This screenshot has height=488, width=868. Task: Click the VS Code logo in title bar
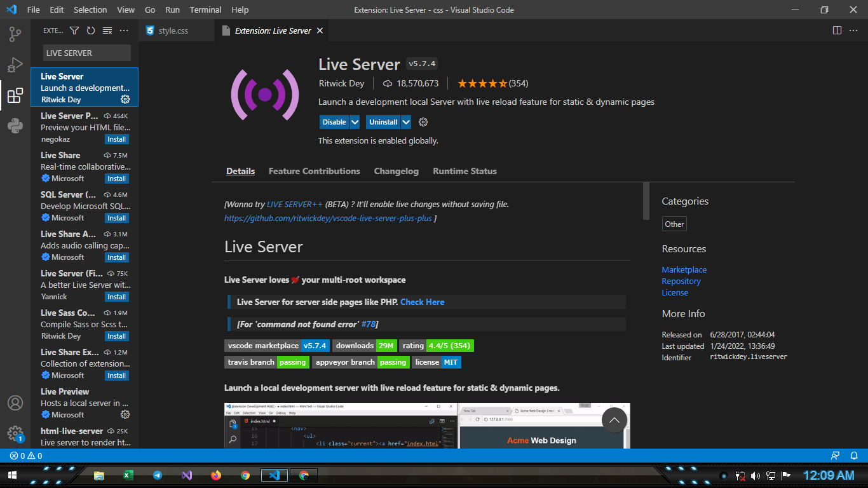tap(11, 10)
